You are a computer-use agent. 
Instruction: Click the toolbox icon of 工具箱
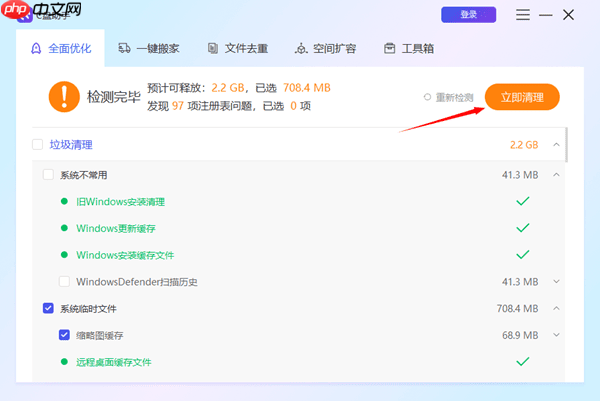tap(390, 48)
